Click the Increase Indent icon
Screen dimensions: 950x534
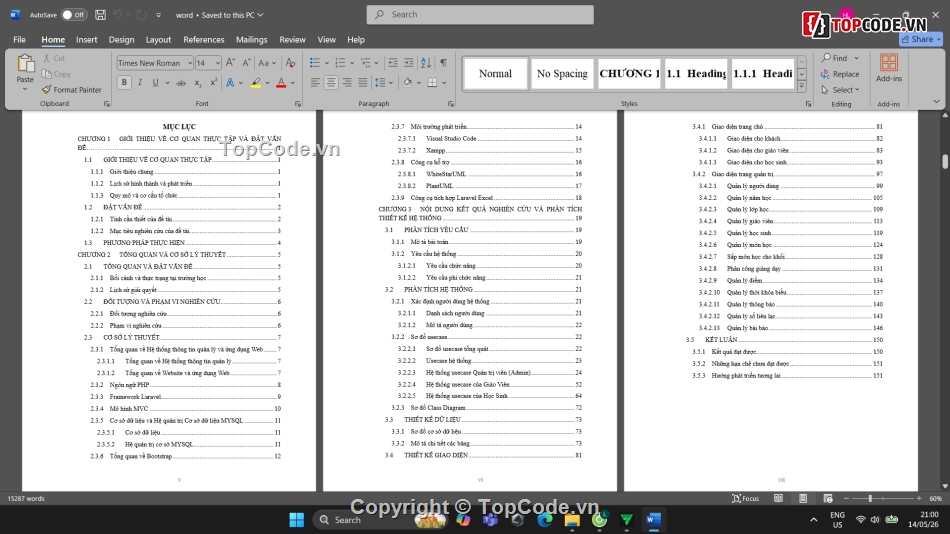(x=409, y=62)
